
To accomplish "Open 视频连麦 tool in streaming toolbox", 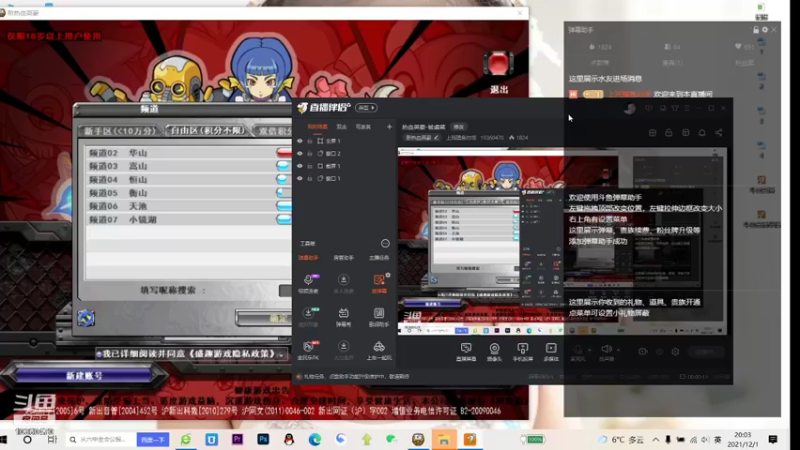I will pyautogui.click(x=308, y=283).
